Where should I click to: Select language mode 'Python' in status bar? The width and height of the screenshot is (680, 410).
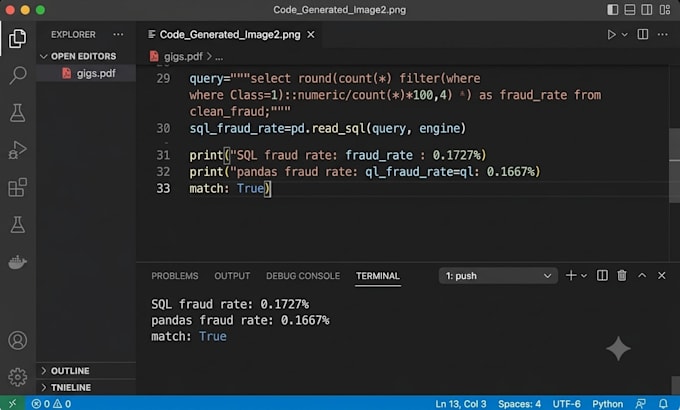pyautogui.click(x=607, y=404)
